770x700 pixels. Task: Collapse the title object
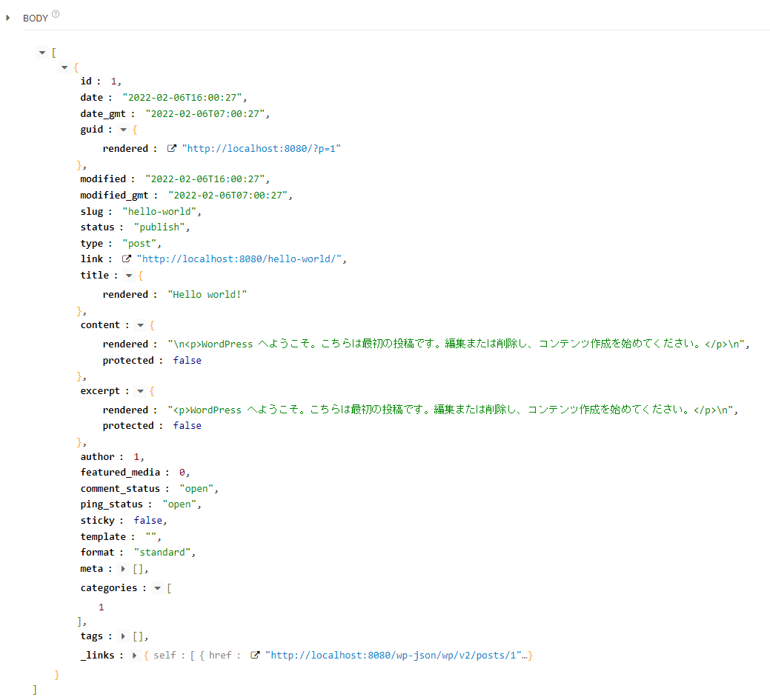pos(129,276)
